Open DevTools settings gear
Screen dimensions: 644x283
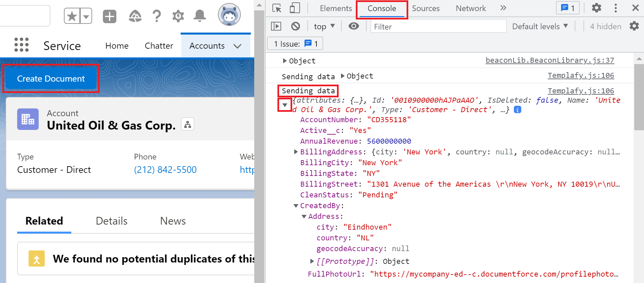point(596,8)
